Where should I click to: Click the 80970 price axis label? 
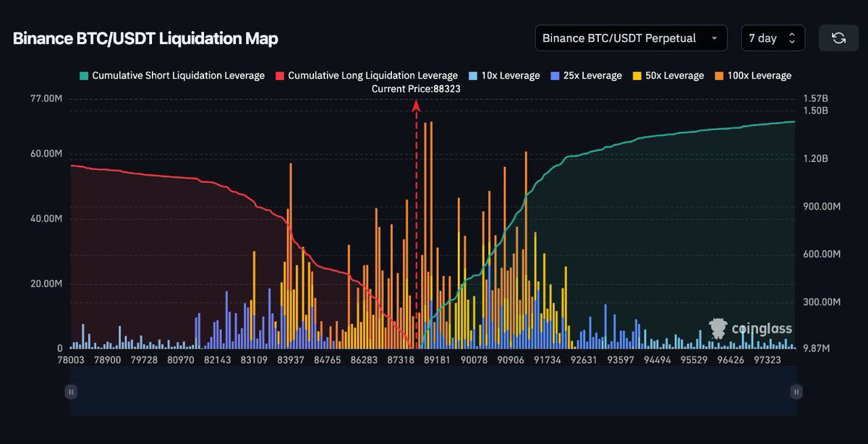[181, 359]
